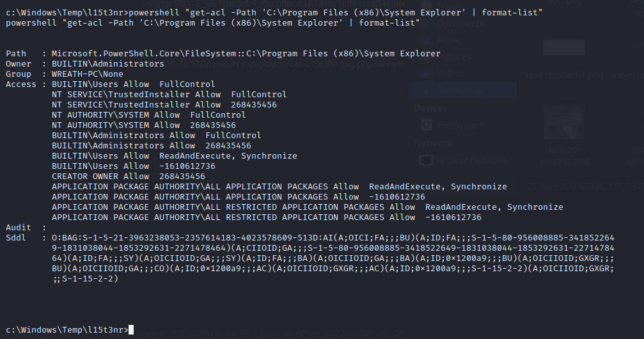Click the Devices heading in background sidebar

coord(430,108)
